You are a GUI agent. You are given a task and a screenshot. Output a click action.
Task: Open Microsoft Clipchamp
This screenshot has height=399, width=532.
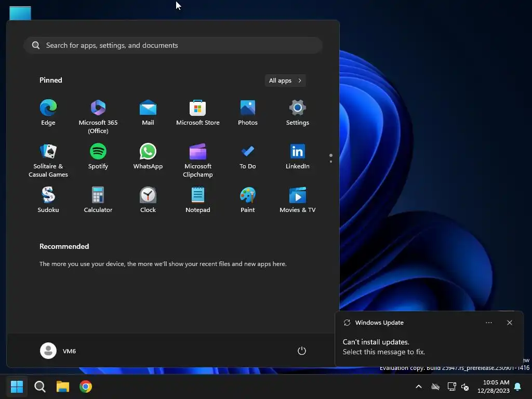198,160
